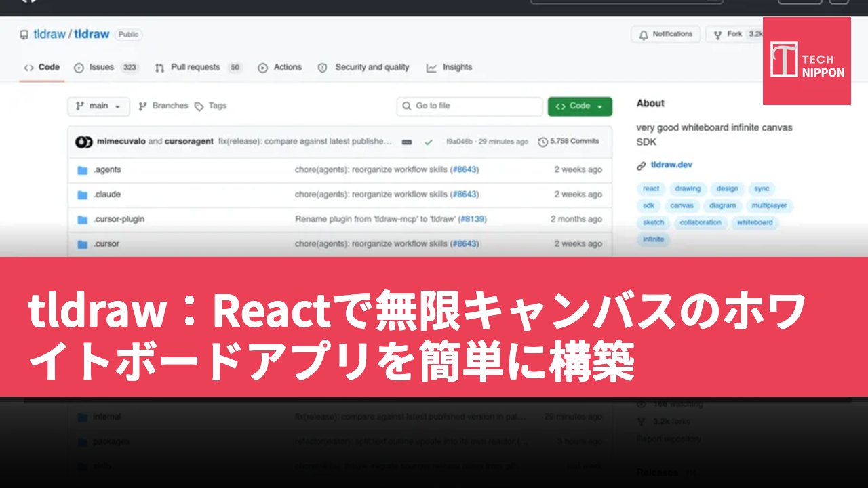Click the folder icon for .claude
This screenshot has height=488, width=868.
(83, 195)
